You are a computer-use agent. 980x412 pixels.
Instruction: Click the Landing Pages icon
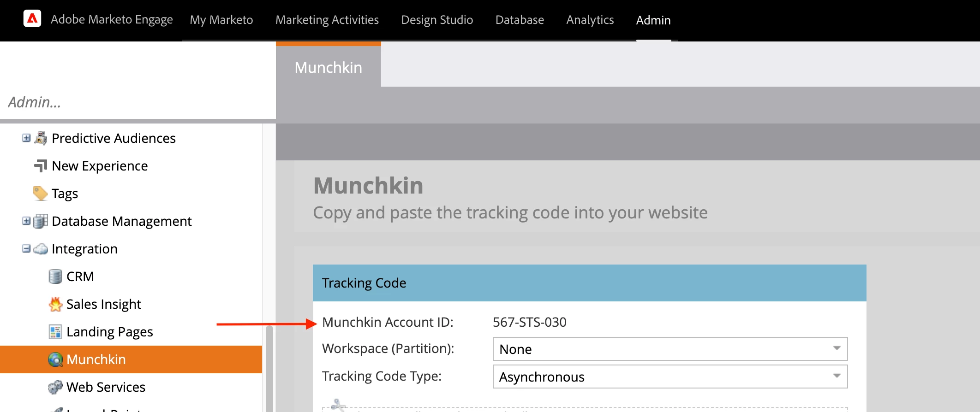click(55, 332)
